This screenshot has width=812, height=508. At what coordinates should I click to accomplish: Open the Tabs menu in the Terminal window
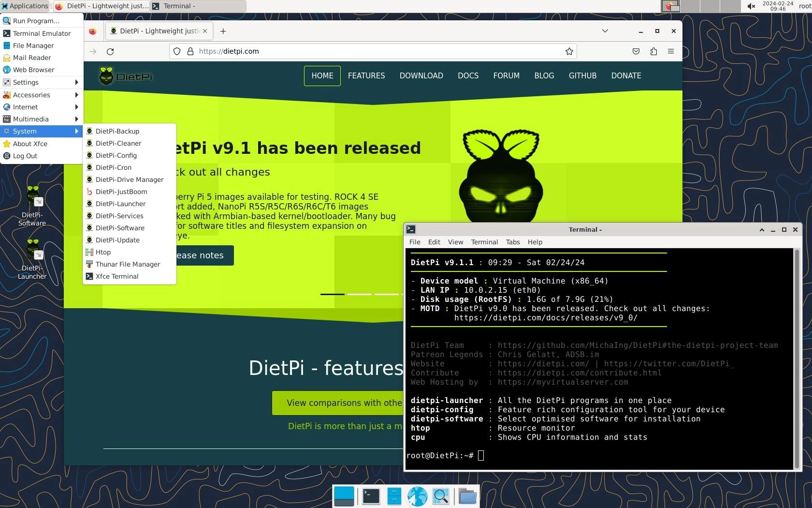coord(513,242)
